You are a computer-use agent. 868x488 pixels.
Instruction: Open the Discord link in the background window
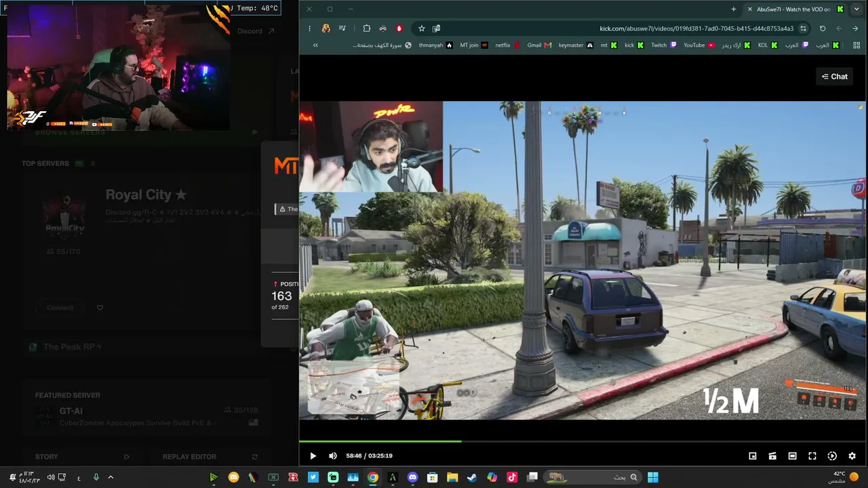point(256,31)
